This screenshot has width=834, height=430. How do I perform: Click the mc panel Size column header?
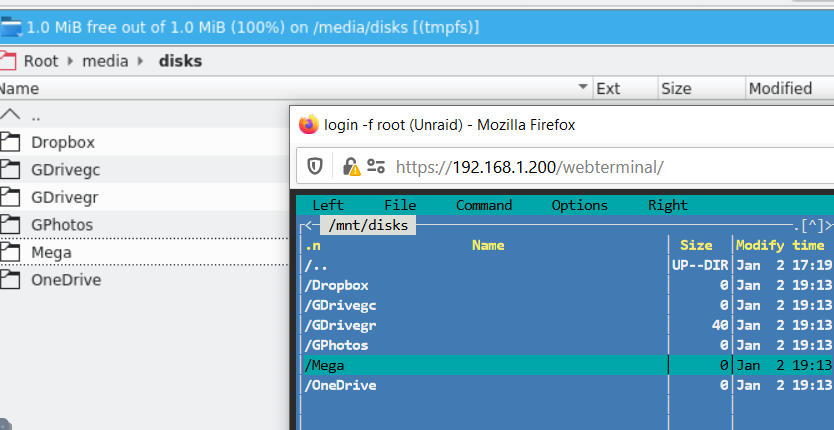tap(696, 245)
